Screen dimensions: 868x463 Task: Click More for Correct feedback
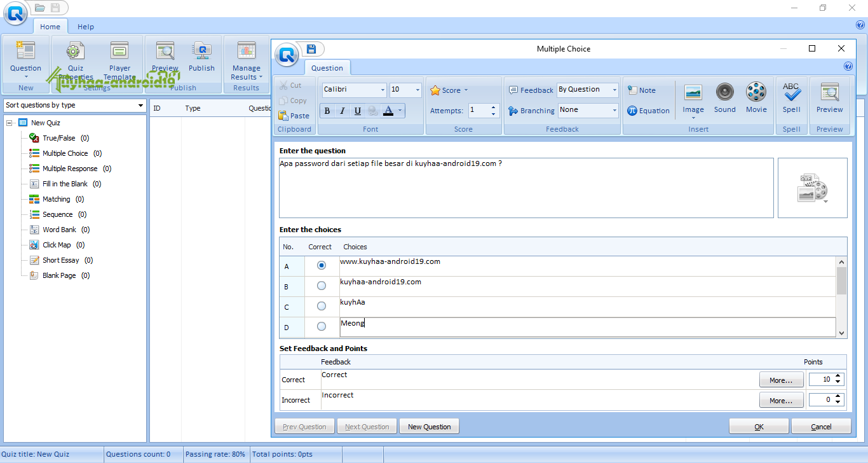[x=781, y=380]
